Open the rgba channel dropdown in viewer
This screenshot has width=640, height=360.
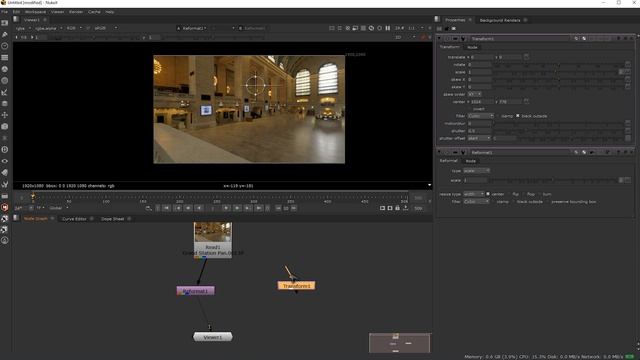point(23,28)
